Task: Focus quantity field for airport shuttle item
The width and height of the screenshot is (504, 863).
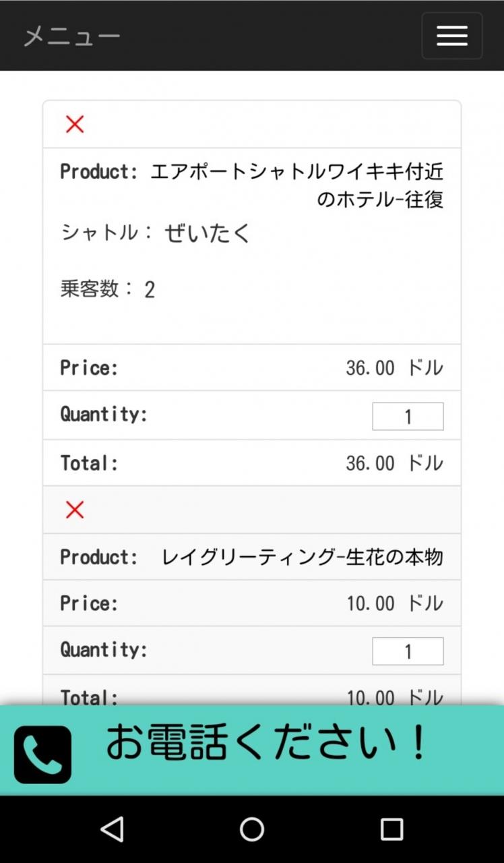Action: tap(408, 416)
